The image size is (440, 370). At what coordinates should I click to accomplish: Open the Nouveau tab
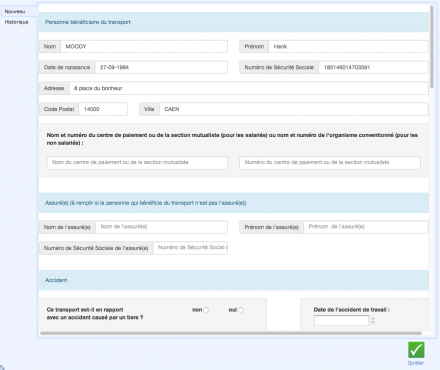(x=15, y=11)
